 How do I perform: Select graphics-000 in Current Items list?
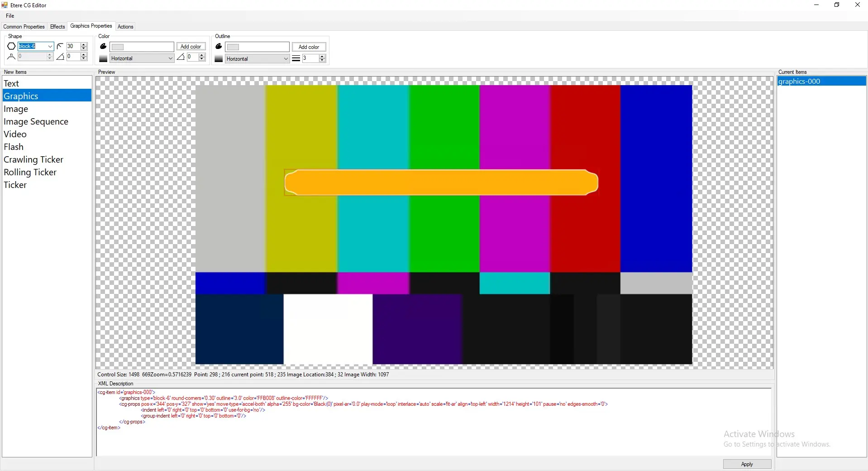pyautogui.click(x=799, y=82)
